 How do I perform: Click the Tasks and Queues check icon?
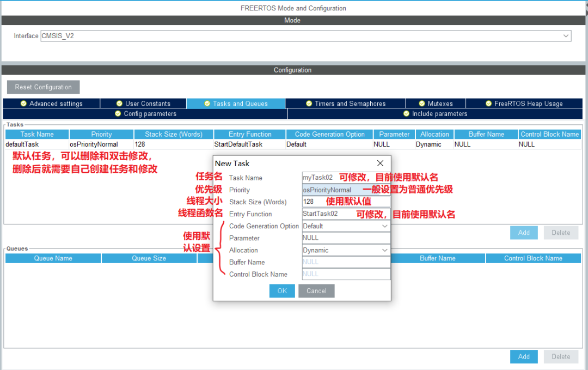207,104
